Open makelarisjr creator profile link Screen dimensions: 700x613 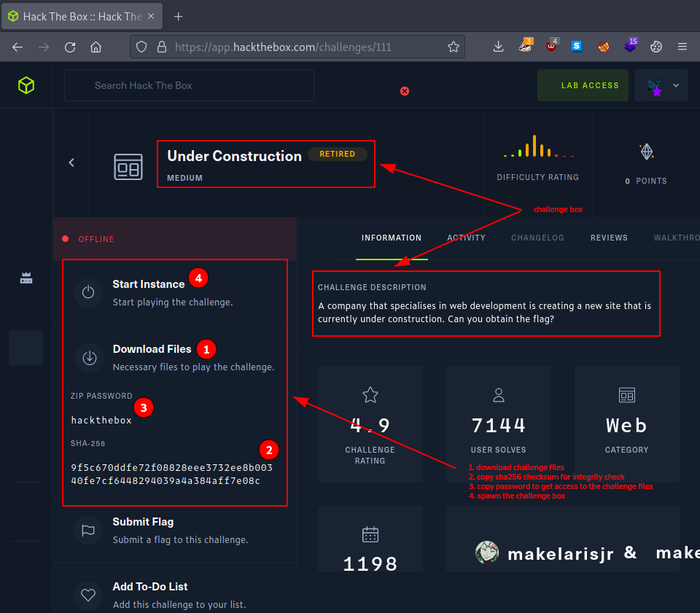(x=560, y=554)
